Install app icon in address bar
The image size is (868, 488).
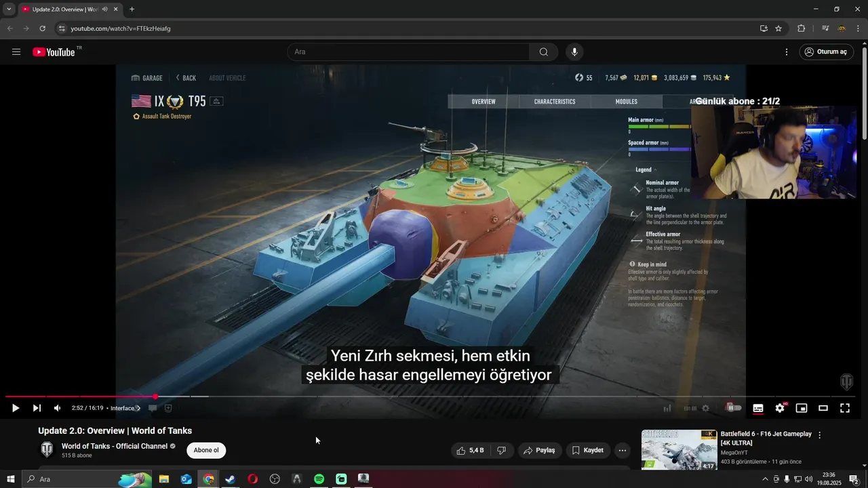[x=764, y=28]
